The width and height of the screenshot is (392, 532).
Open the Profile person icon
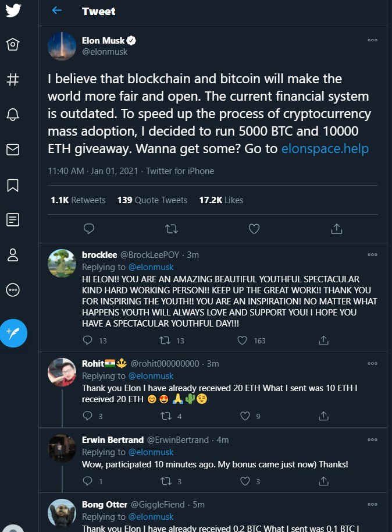pyautogui.click(x=13, y=255)
